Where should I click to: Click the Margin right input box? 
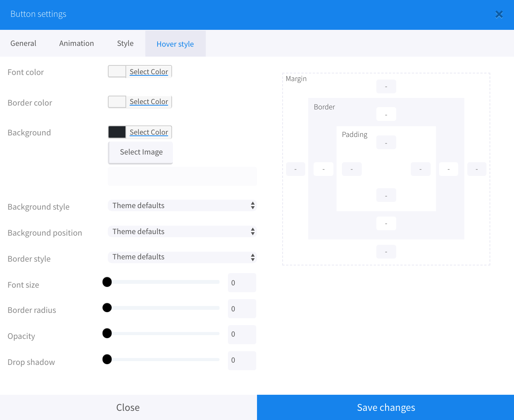tap(477, 169)
